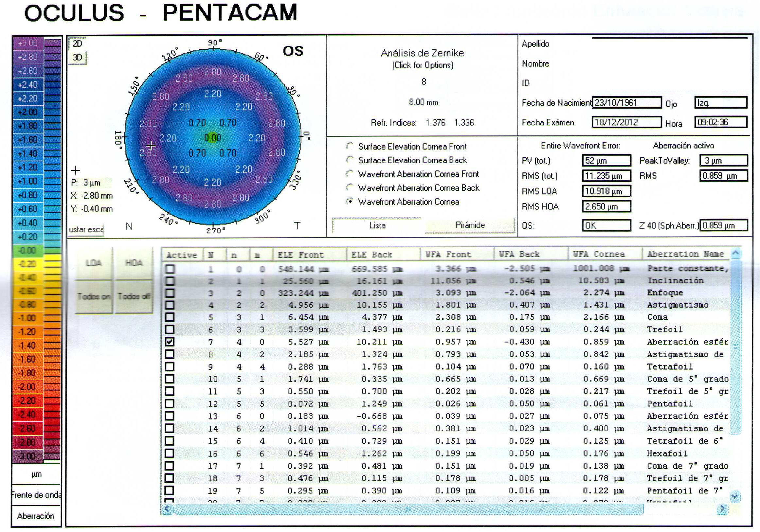Select Surface Elevation Cornea Front option
This screenshot has width=760, height=532.
350,146
